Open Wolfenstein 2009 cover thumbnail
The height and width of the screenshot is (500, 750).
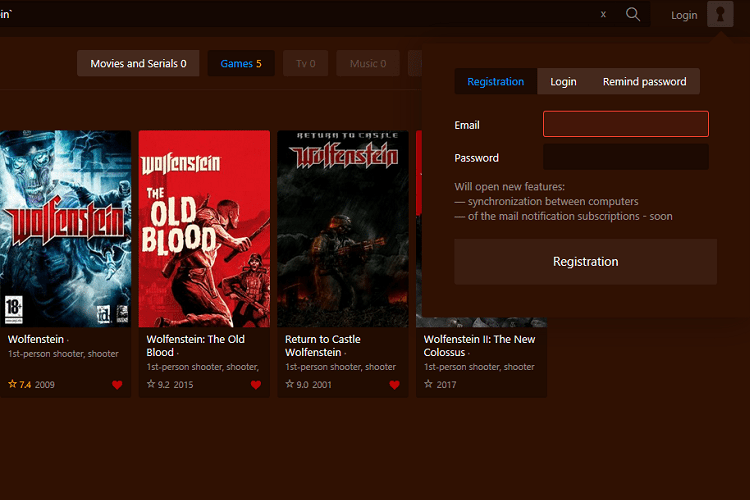(66, 229)
